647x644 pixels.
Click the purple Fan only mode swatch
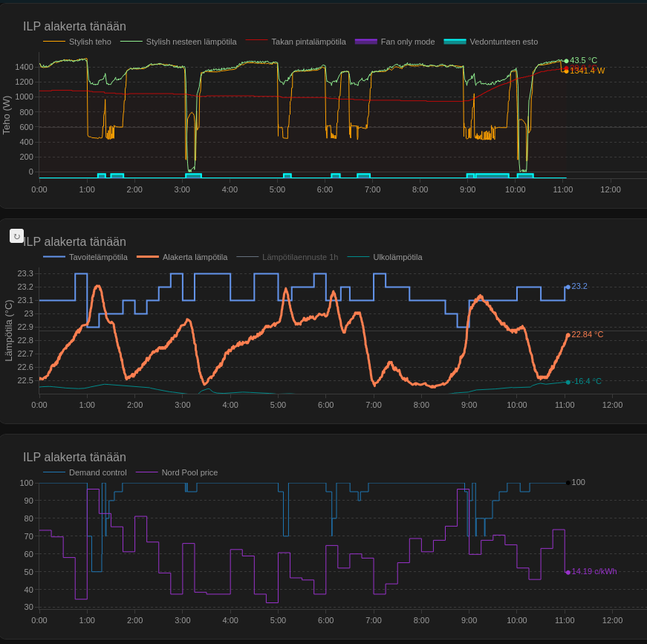click(x=366, y=42)
